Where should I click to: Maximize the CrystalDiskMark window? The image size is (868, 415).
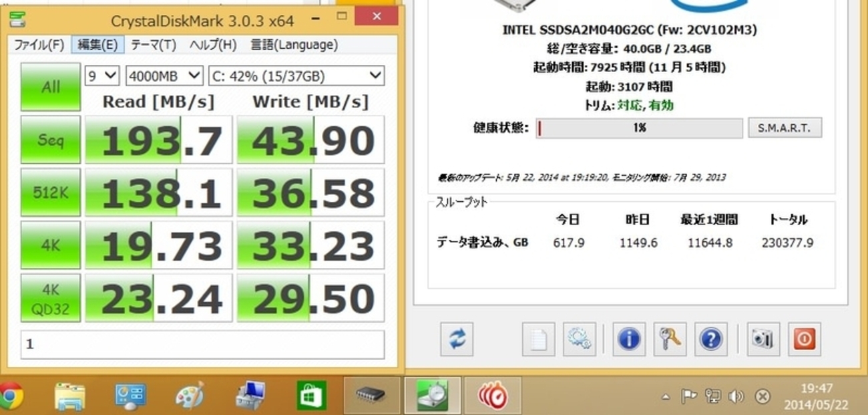[x=341, y=16]
